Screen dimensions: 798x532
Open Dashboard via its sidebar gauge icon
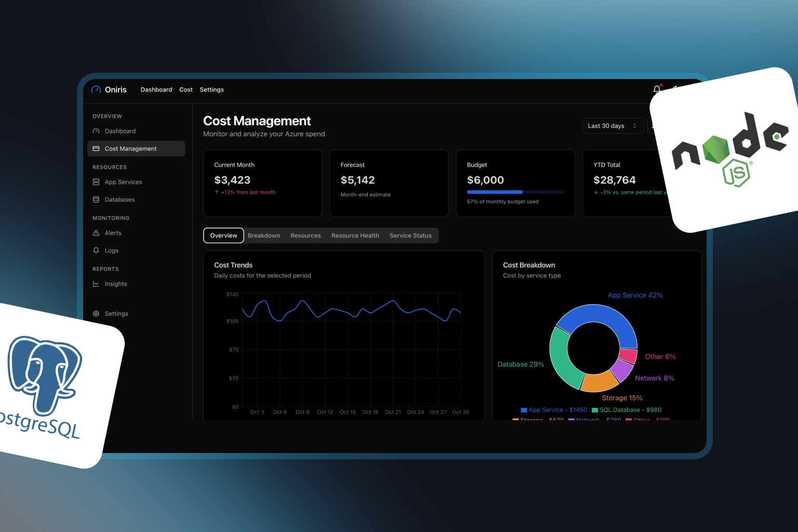point(96,131)
